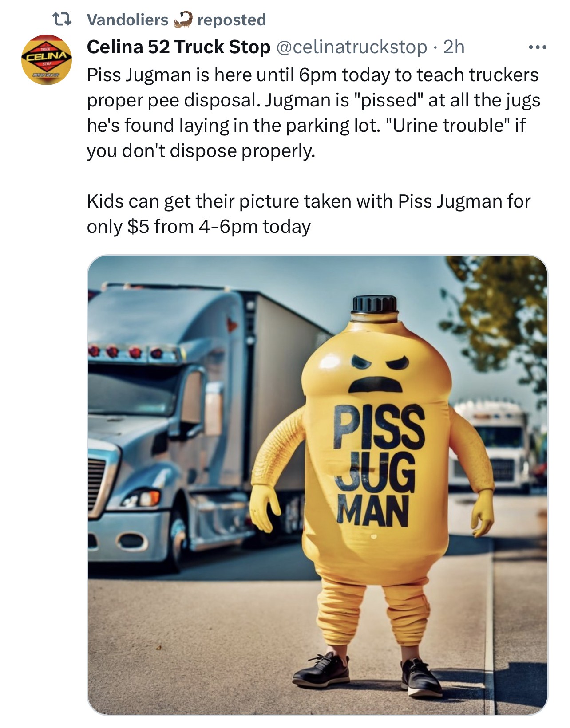Click the repost arrows icon
Screen dimensions: 570x728
62,20
